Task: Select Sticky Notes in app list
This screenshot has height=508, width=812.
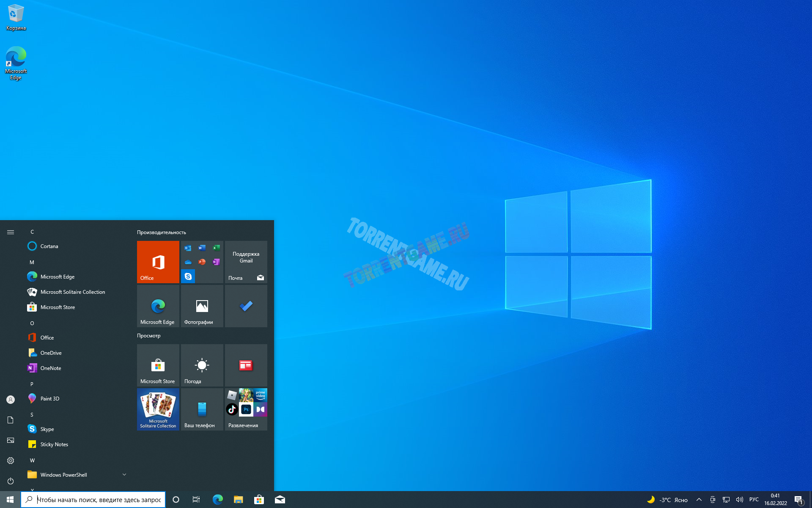Action: coord(54,444)
